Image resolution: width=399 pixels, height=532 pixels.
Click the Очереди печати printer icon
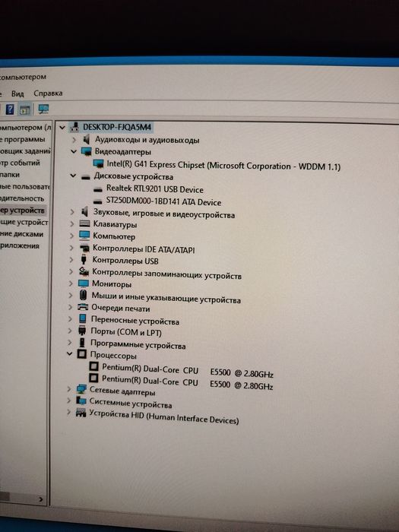click(x=83, y=307)
